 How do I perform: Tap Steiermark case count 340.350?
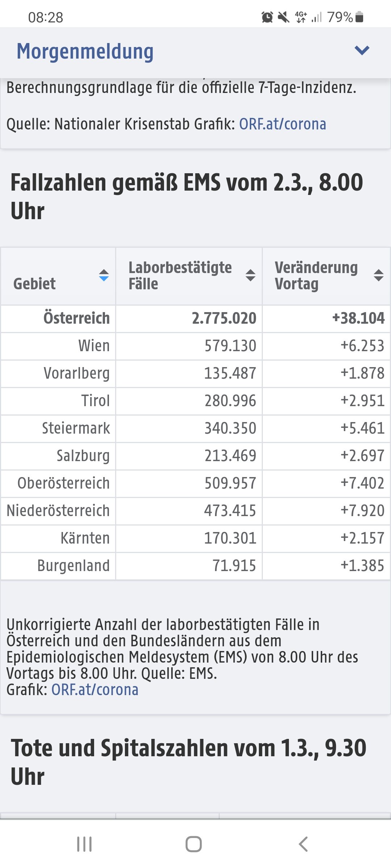coord(230,428)
